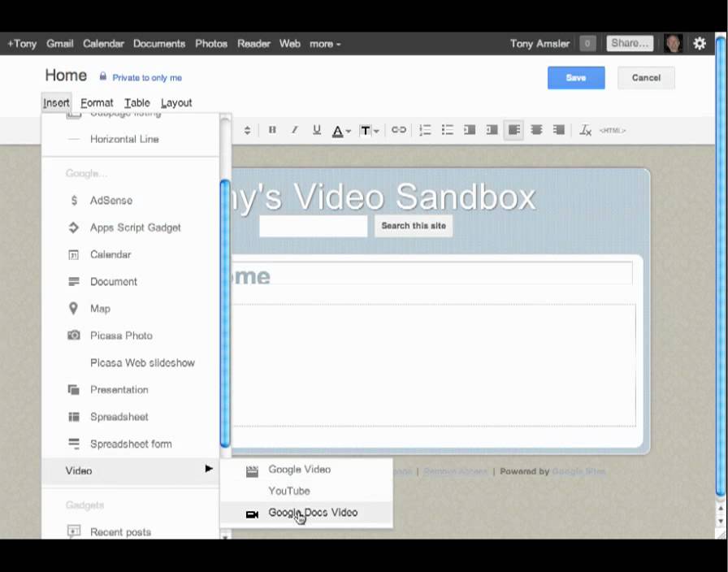
Task: Click the Apps Script Gadget icon
Action: 73,227
